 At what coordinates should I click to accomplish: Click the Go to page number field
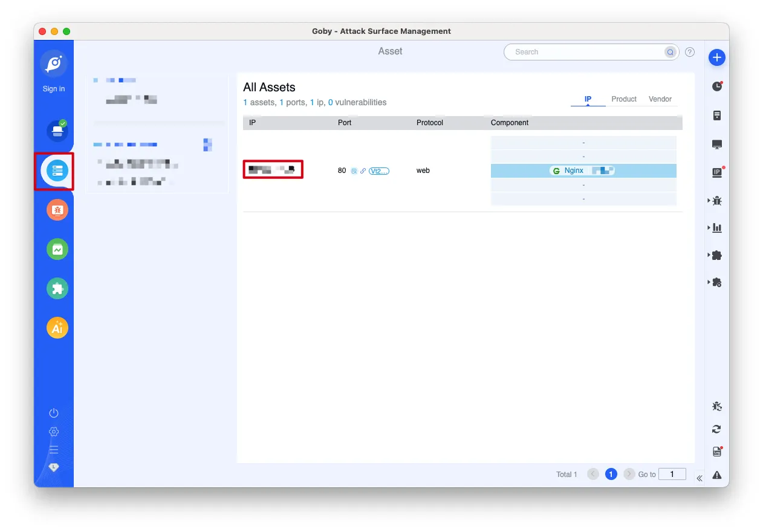click(672, 474)
